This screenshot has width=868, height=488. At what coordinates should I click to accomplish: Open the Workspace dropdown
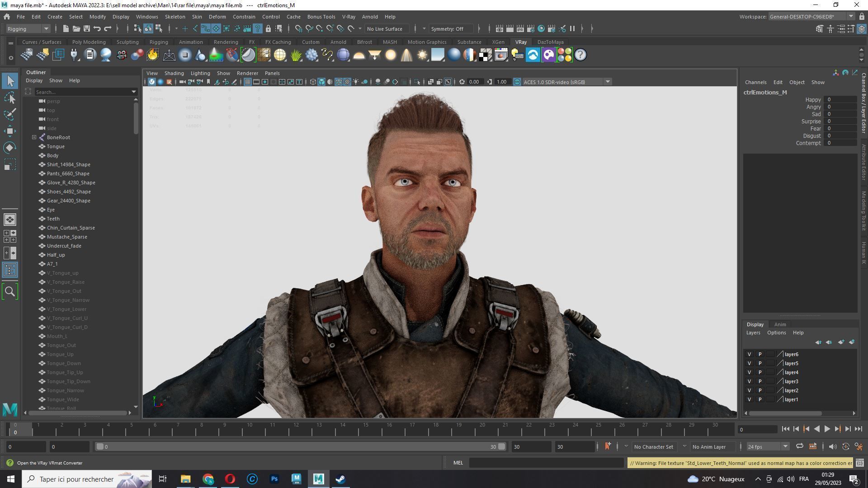pos(811,17)
